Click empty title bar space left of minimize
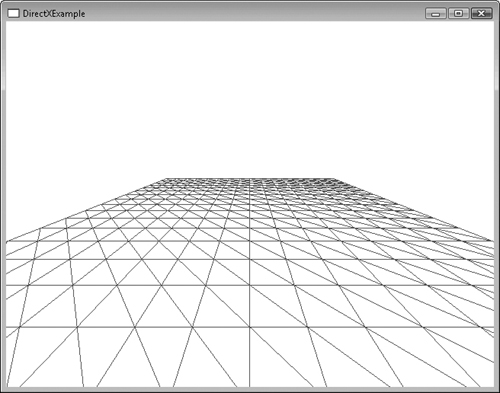This screenshot has width=500, height=393. 253,14
